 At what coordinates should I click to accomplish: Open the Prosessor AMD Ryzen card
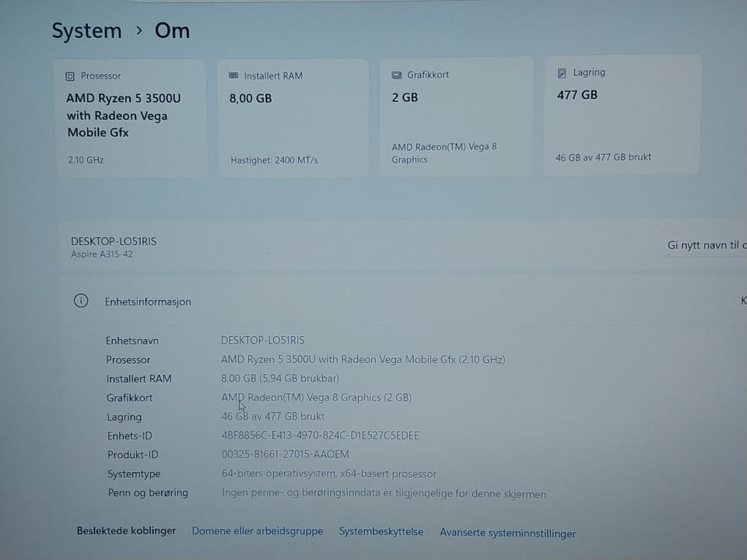(x=131, y=118)
